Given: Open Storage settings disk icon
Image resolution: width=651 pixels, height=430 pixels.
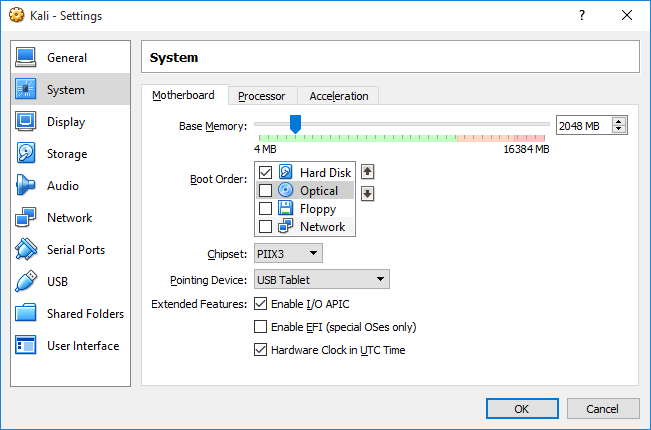Looking at the screenshot, I should pos(26,153).
